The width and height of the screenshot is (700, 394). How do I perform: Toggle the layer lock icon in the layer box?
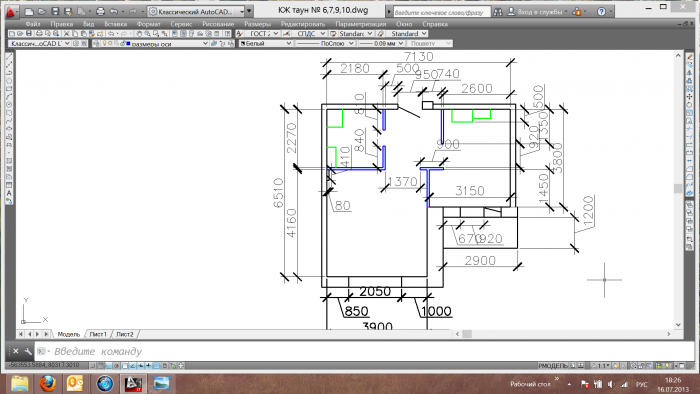pos(122,43)
